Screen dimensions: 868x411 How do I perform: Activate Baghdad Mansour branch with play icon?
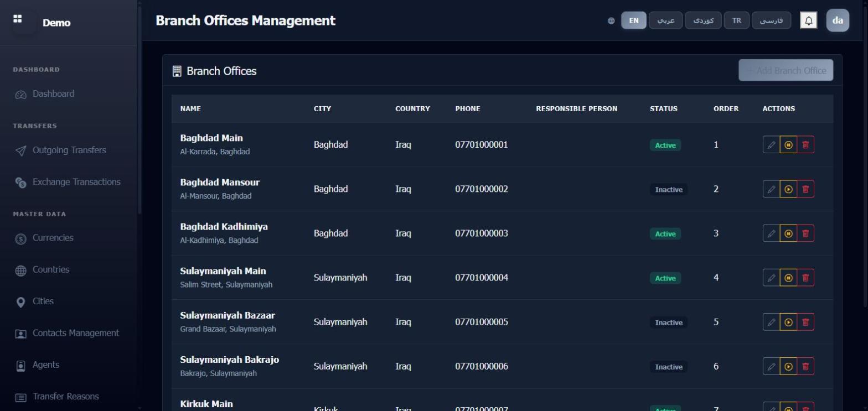(x=788, y=189)
